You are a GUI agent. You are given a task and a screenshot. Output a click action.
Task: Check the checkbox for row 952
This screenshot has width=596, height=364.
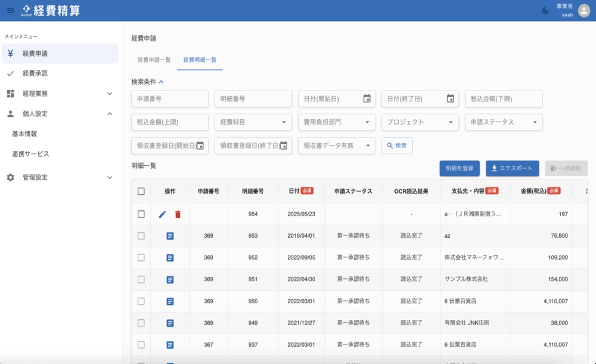pos(141,257)
